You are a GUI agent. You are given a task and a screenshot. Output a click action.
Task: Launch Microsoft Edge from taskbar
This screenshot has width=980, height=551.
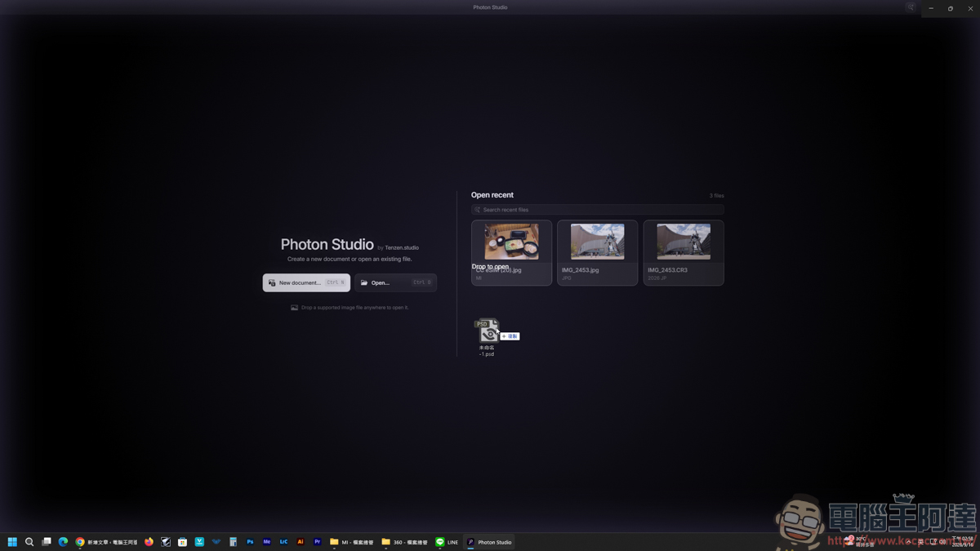tap(63, 542)
